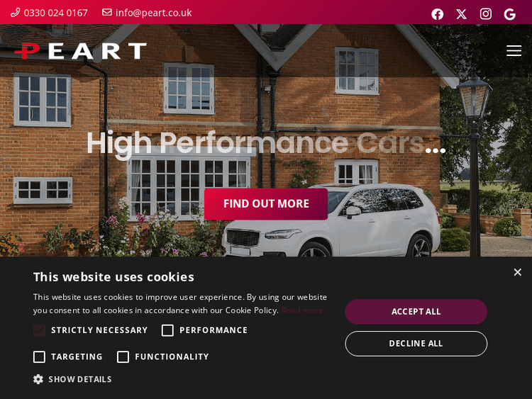Click the envelope email icon

pyautogui.click(x=107, y=12)
